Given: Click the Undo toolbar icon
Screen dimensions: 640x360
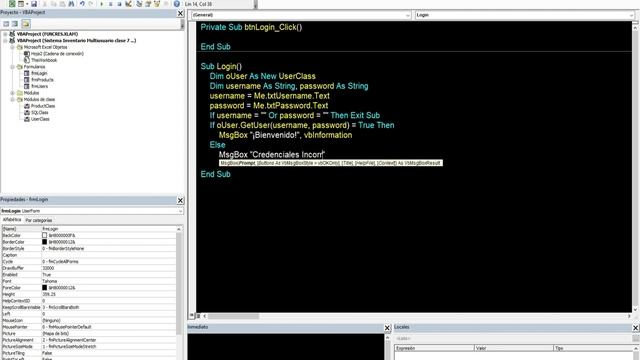Looking at the screenshot, I should (82, 4).
